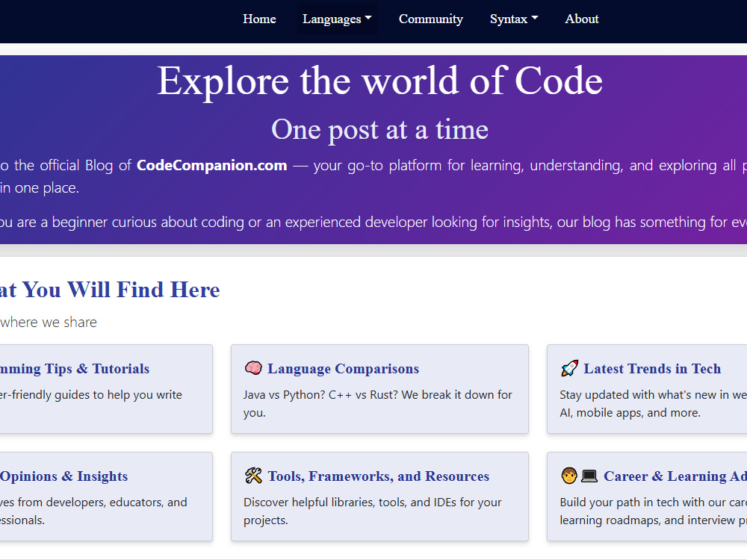The height and width of the screenshot is (560, 747).
Task: Click 'Build your path in tech' text
Action: 624,503
